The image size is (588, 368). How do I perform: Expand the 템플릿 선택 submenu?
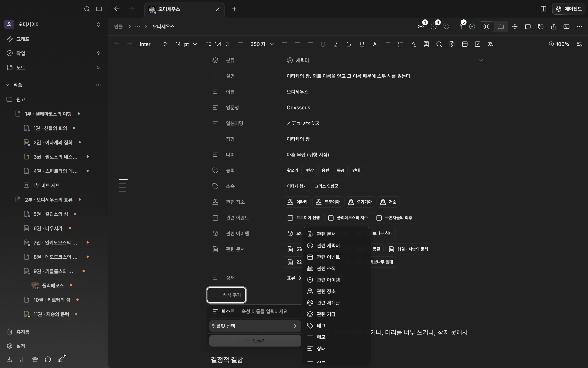[x=255, y=326]
